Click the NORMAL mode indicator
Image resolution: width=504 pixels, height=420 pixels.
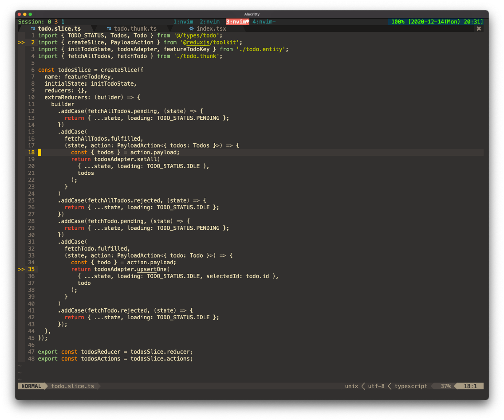(31, 386)
